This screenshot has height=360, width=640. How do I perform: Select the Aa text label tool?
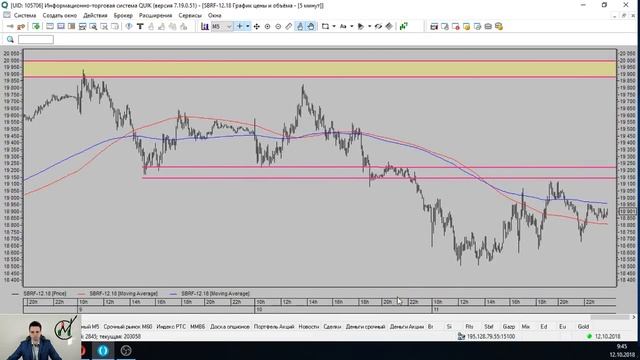[x=343, y=27]
